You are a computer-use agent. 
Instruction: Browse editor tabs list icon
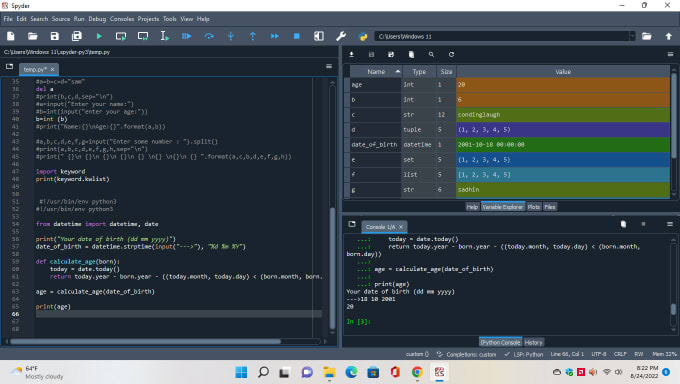(x=9, y=66)
